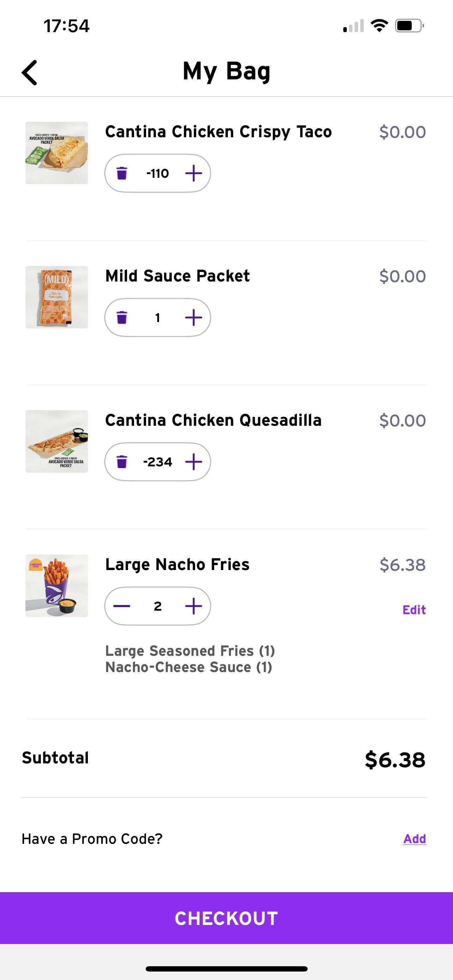Tap the battery indicator icon
The width and height of the screenshot is (453, 980).
click(409, 26)
